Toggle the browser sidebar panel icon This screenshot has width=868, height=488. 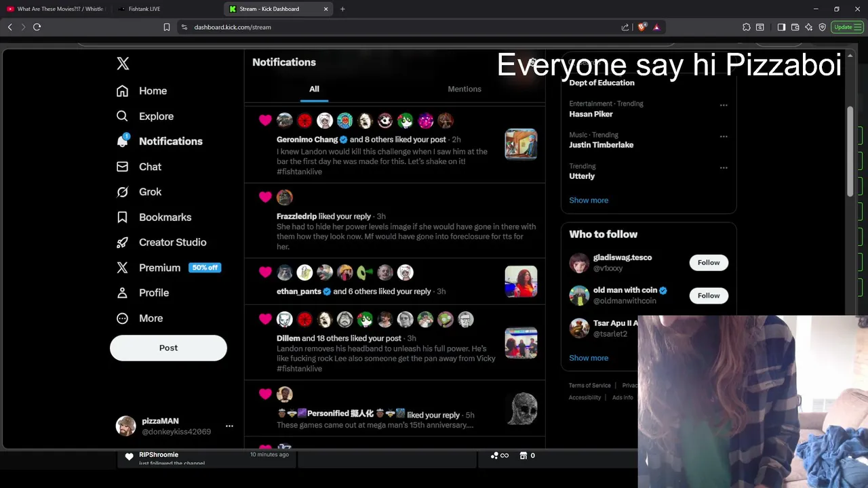(x=781, y=27)
